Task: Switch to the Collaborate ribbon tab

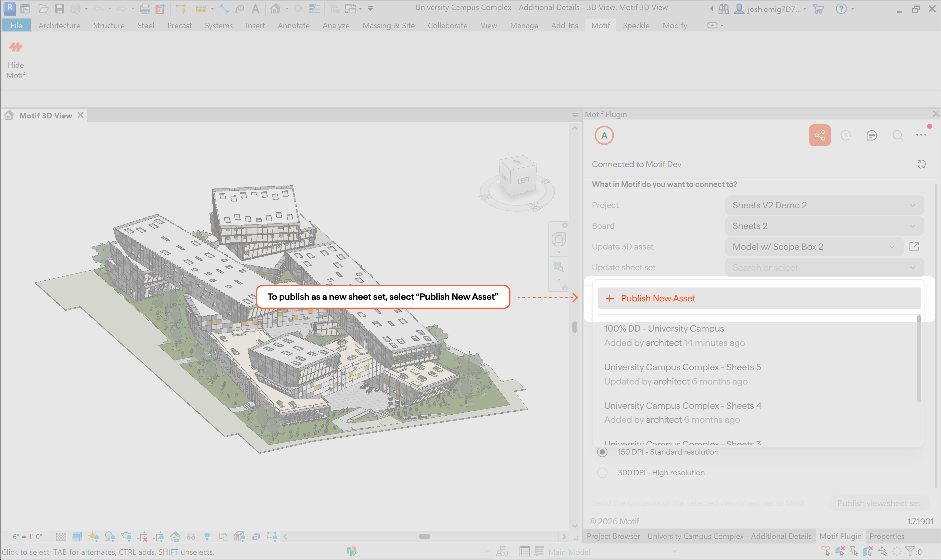Action: click(447, 25)
